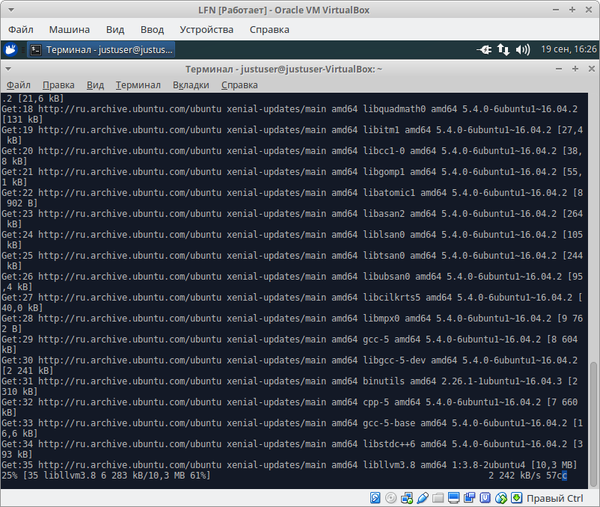Viewport: 600px width, 507px height.
Task: Click the optical disc status icon
Action: [x=391, y=497]
